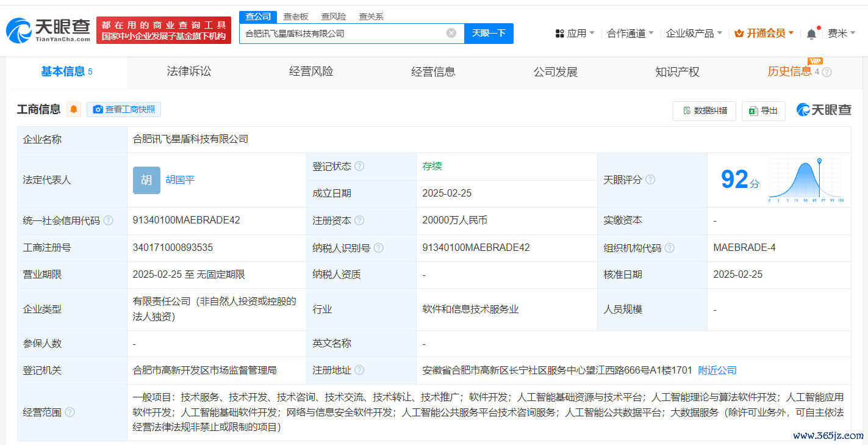Switch to the 经营信息 tab
Viewport: 868px width, 445px height.
pyautogui.click(x=433, y=72)
